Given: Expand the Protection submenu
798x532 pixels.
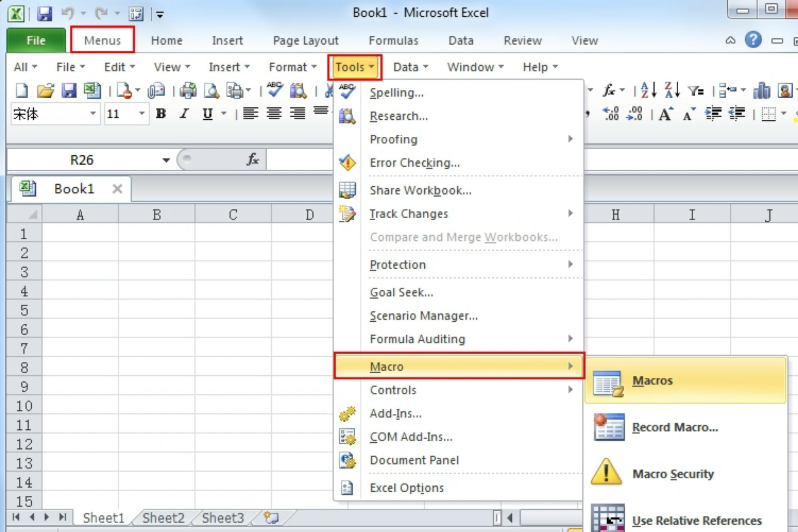Looking at the screenshot, I should [x=459, y=265].
